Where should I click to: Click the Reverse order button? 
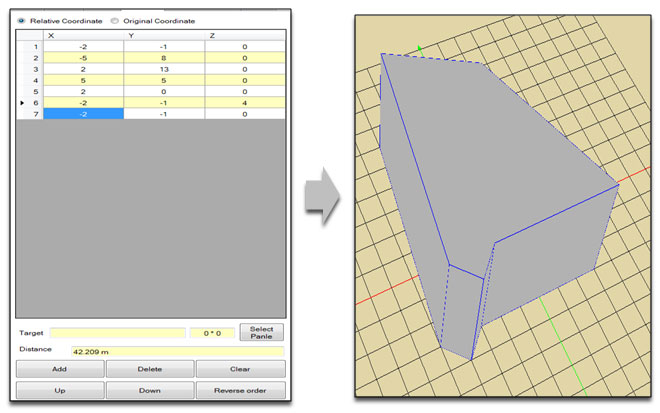click(x=240, y=390)
